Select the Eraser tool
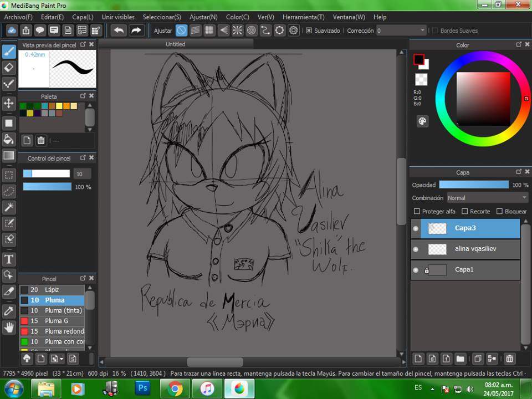Image resolution: width=532 pixels, height=399 pixels. click(x=9, y=68)
